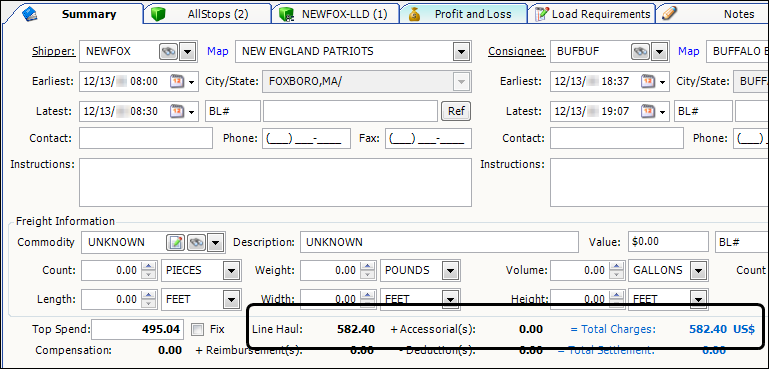Open the PIECES count unit dropdown
769x369 pixels.
pyautogui.click(x=232, y=270)
